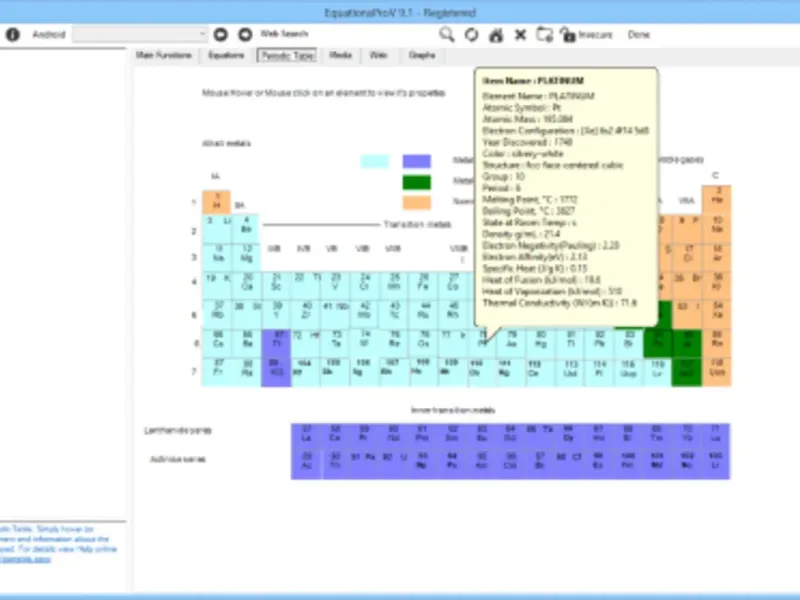
Task: Select the Cobalt (Co) element cell
Action: tap(453, 285)
